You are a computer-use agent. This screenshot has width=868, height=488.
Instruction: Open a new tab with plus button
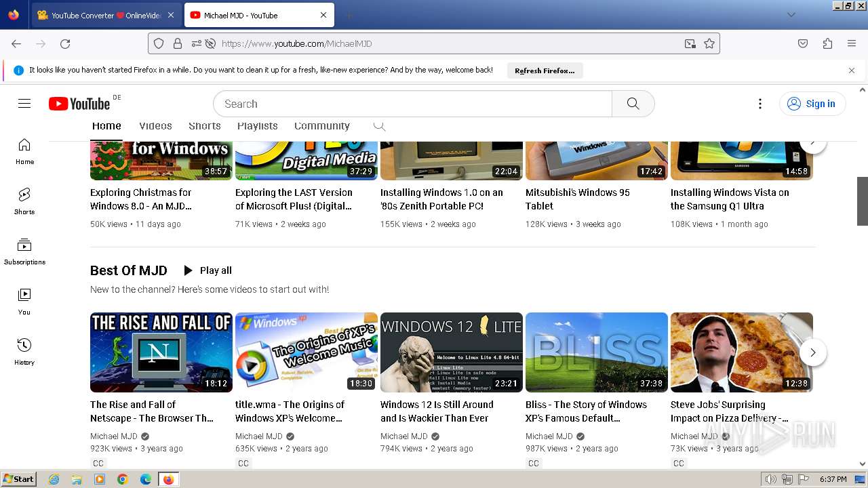pos(349,15)
